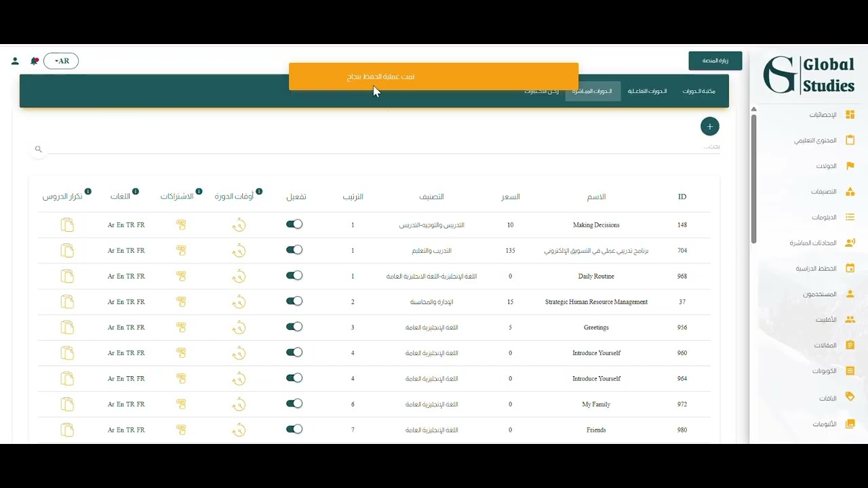
Task: Open المستخدمون users sidebar item
Action: pos(829,294)
